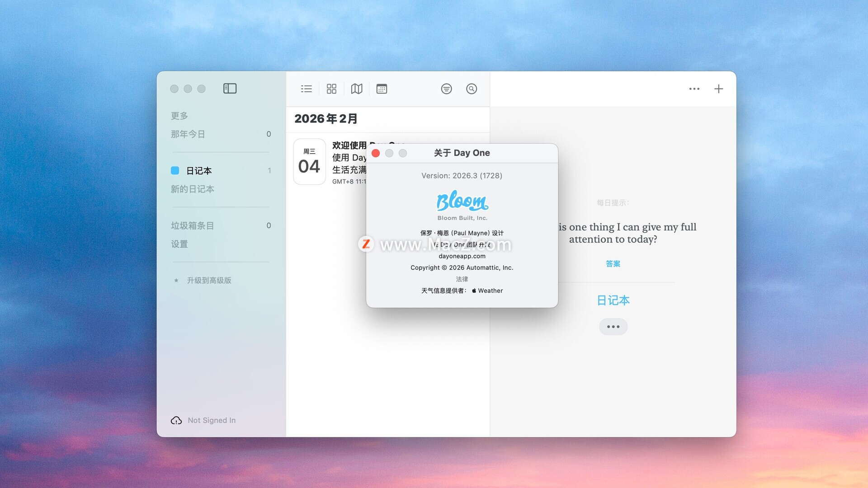This screenshot has width=868, height=488.
Task: Create 新的日记本 from sidebar
Action: click(193, 189)
